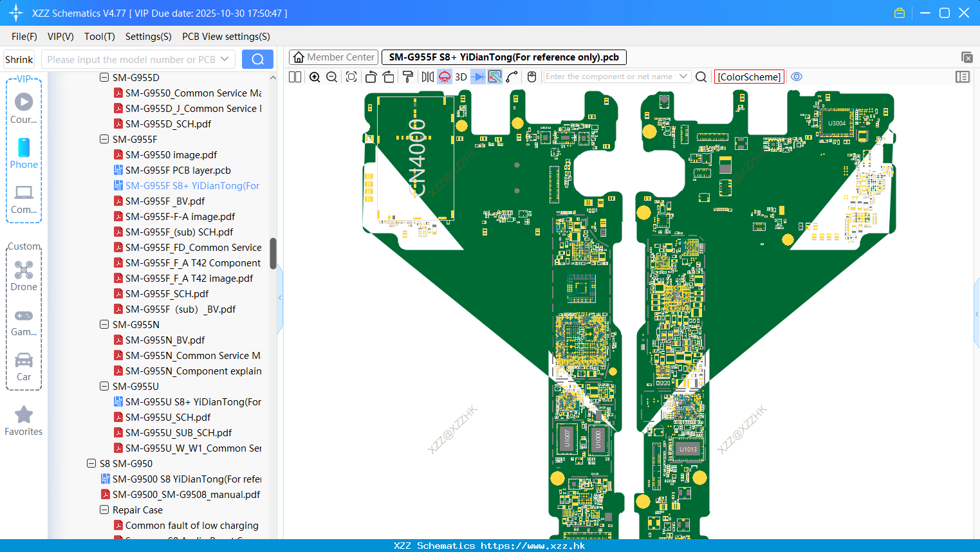Switch to 3D view
This screenshot has width=980, height=552.
coord(461,77)
